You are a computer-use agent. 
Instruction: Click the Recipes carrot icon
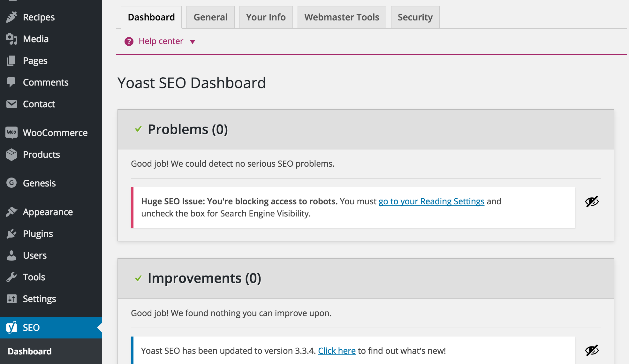11,17
